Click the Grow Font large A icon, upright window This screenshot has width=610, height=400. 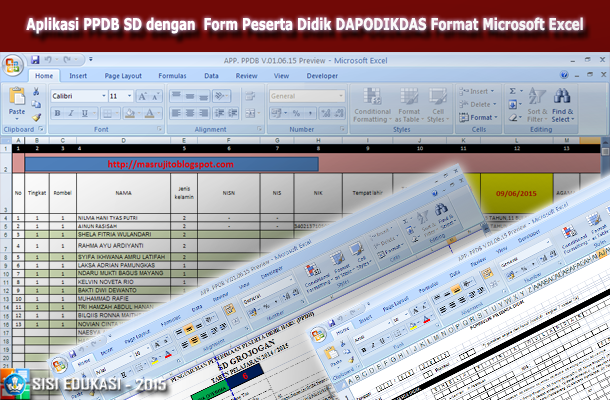(143, 96)
